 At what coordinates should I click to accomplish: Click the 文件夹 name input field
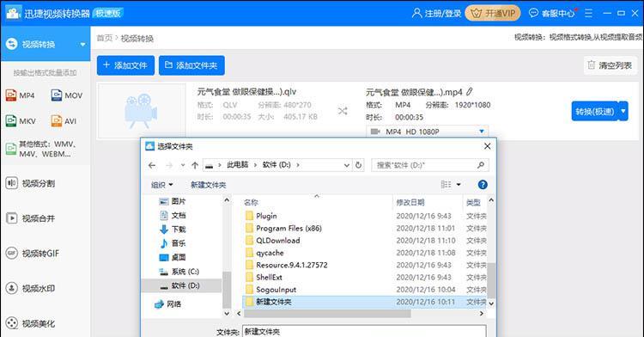pyautogui.click(x=364, y=331)
